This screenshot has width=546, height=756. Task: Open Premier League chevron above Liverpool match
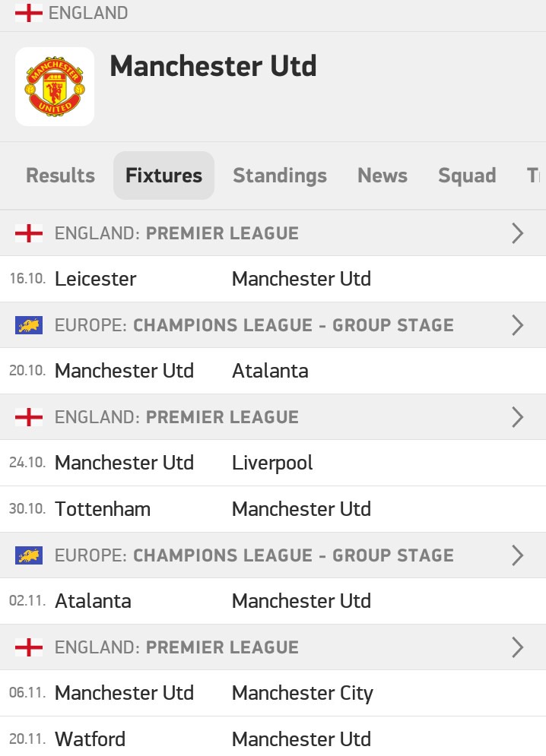tap(518, 417)
